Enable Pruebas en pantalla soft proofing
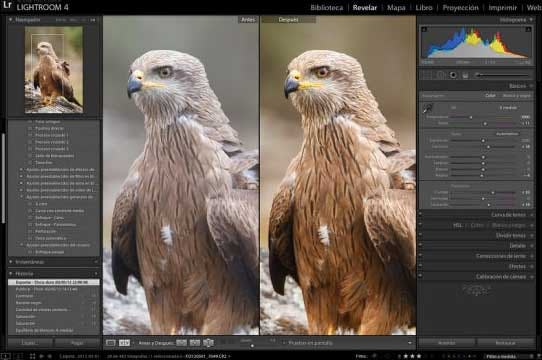Image resolution: width=542 pixels, height=360 pixels. pyautogui.click(x=307, y=343)
